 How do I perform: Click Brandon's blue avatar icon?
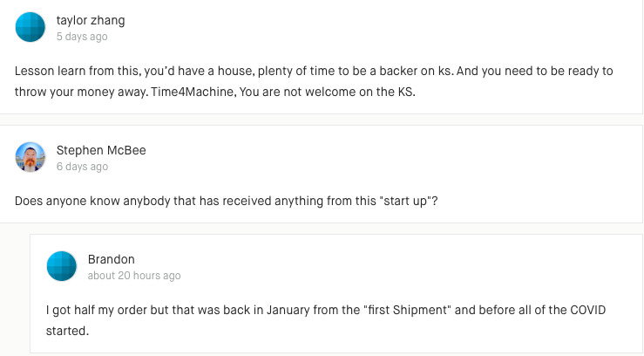click(x=62, y=266)
